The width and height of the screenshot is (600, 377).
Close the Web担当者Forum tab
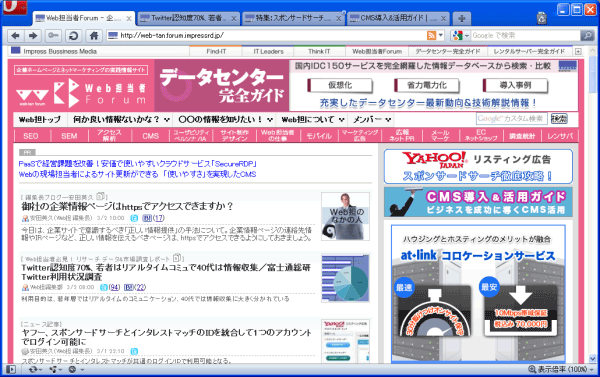(x=129, y=18)
